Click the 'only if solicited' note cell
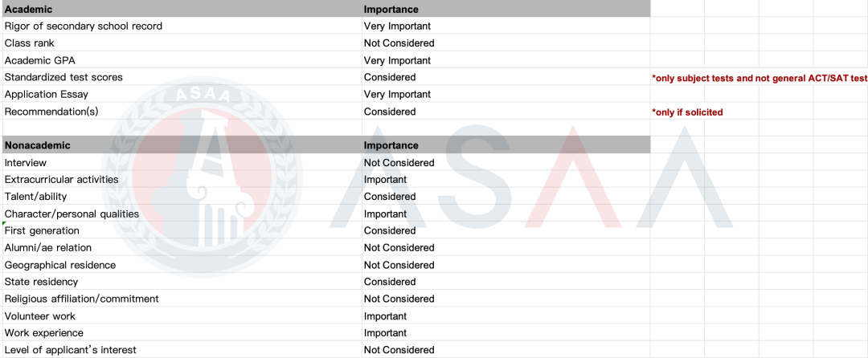Viewport: 868px width, 358px height. point(687,112)
